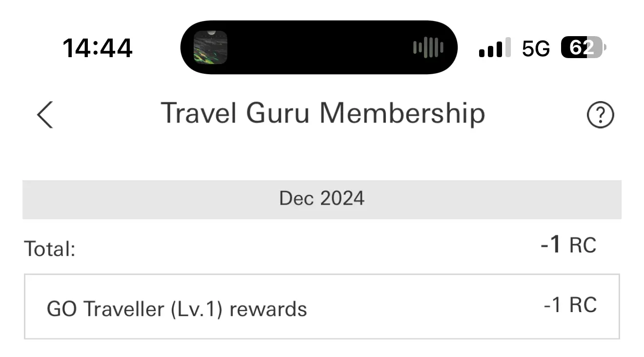The image size is (644, 357).
Task: Open the help question mark icon
Action: [x=600, y=116]
